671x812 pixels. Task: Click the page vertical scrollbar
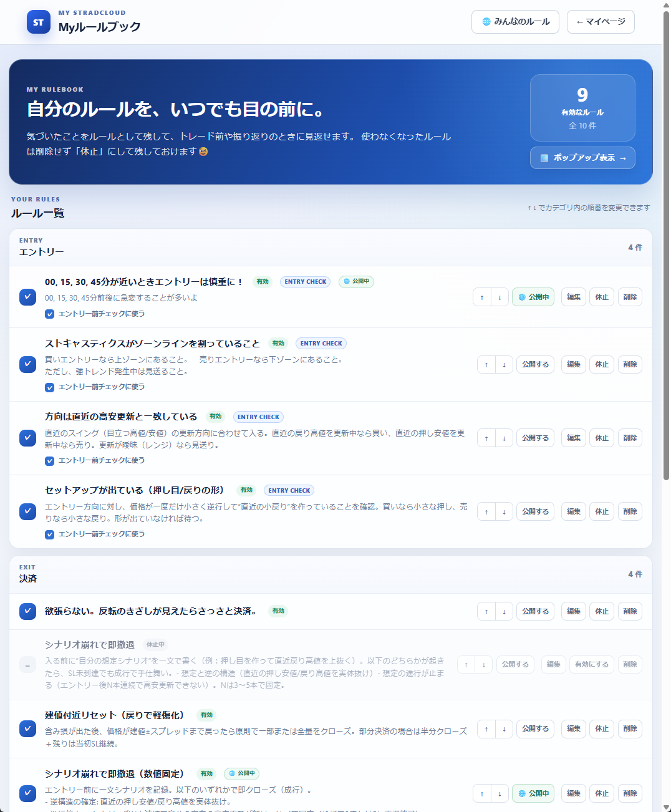click(666, 246)
